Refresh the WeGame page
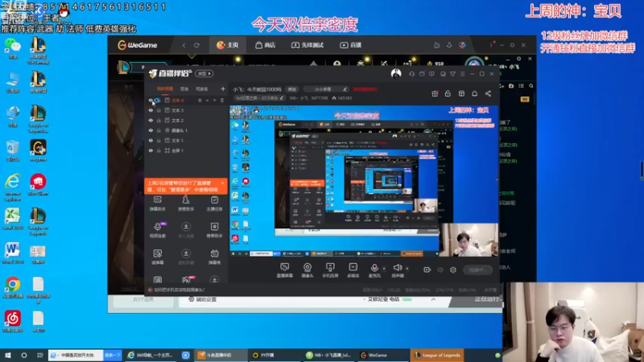The height and width of the screenshot is (362, 644). pos(196,45)
